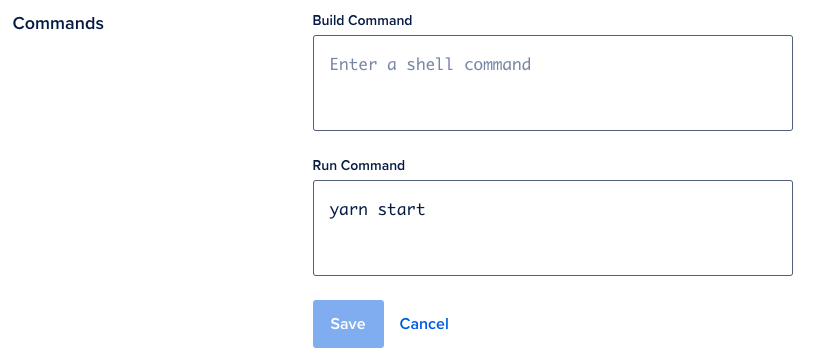The image size is (815, 360).
Task: Click the Save button
Action: tap(348, 324)
